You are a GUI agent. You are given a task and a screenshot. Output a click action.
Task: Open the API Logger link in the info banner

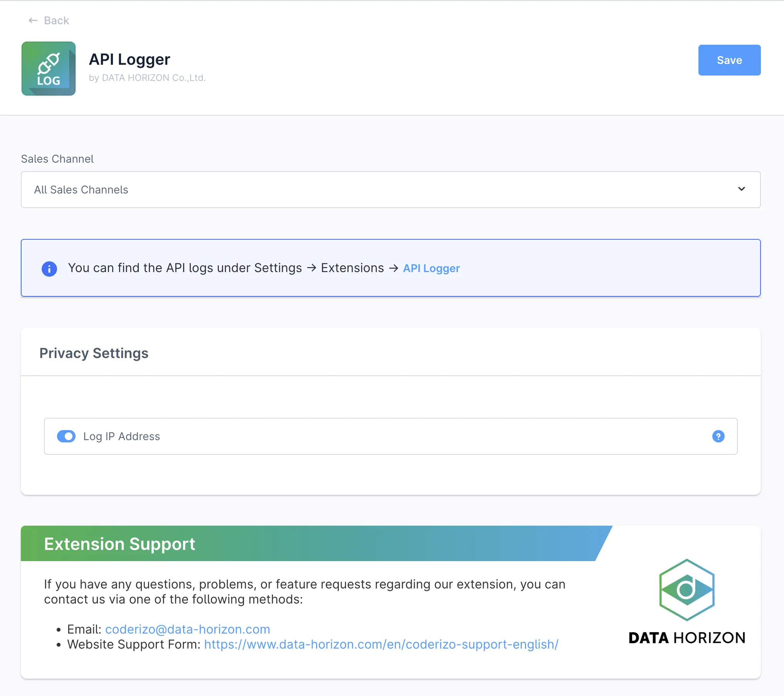tap(431, 268)
